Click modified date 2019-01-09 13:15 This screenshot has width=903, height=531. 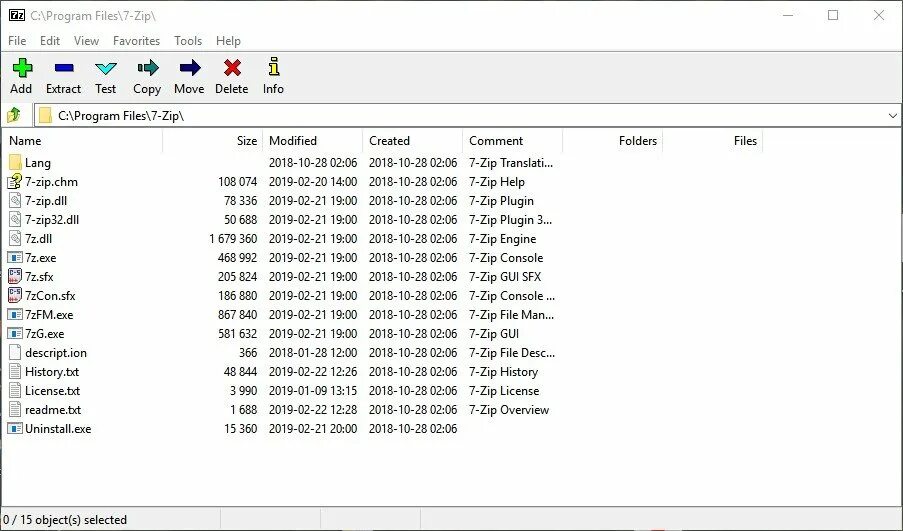(313, 391)
